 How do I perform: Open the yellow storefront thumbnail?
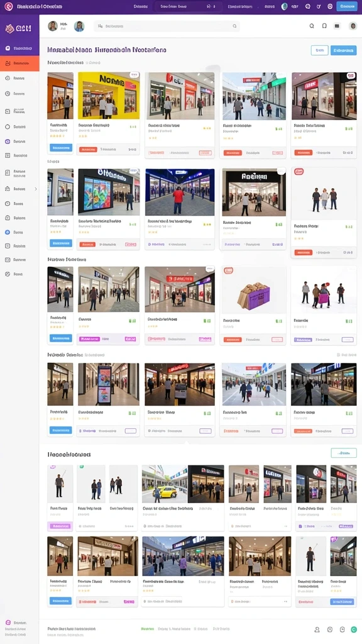(108, 96)
